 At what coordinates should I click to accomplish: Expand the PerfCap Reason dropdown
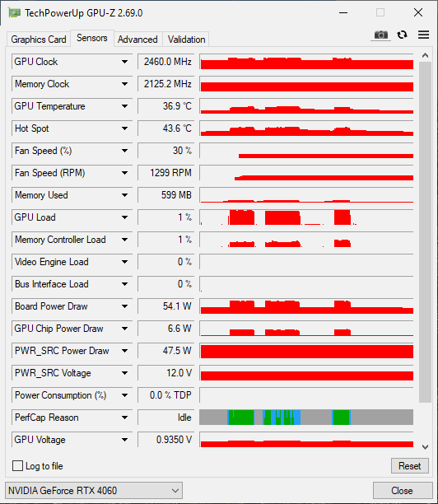point(124,418)
